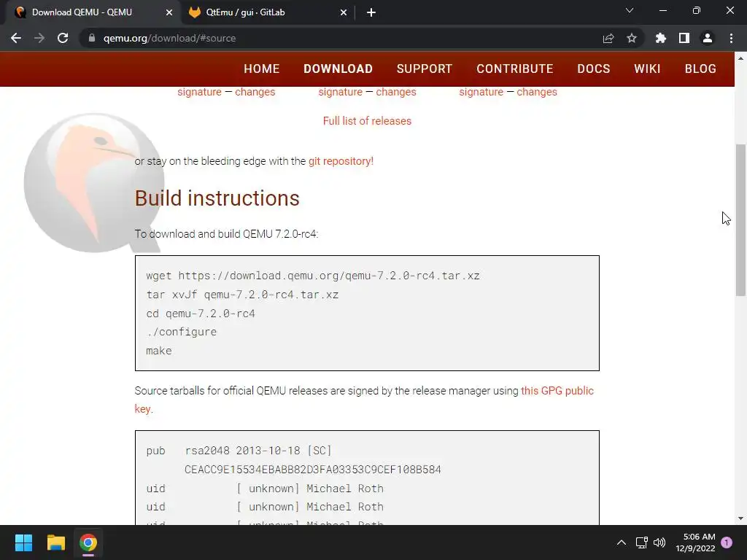Open the HOME nav item

coord(262,69)
